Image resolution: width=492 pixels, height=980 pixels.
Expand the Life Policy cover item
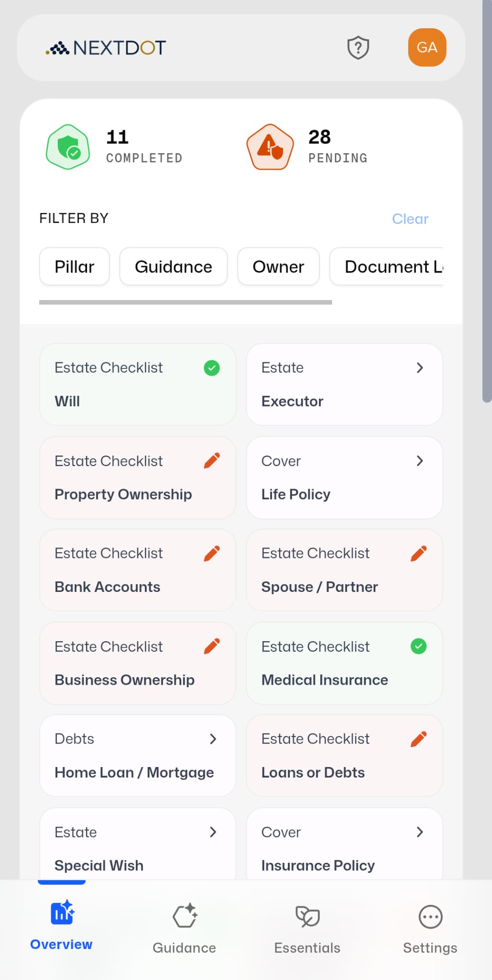pos(420,461)
